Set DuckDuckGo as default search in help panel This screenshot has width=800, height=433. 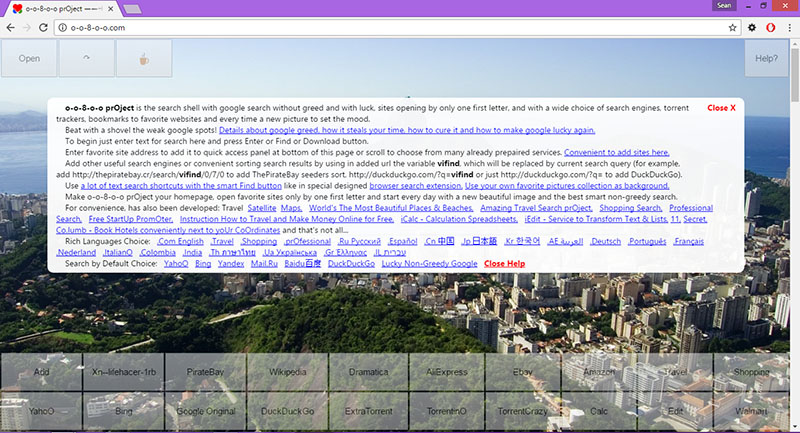point(351,264)
